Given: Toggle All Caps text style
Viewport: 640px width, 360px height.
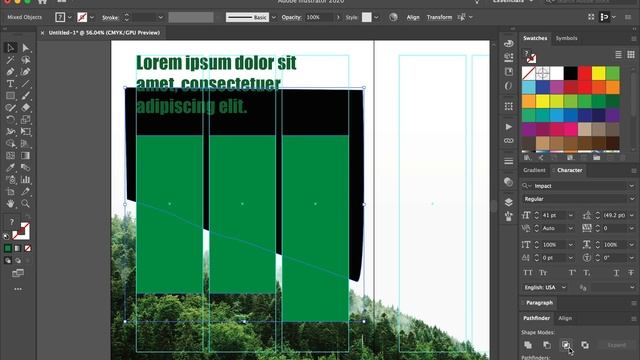Looking at the screenshot, I should click(528, 273).
